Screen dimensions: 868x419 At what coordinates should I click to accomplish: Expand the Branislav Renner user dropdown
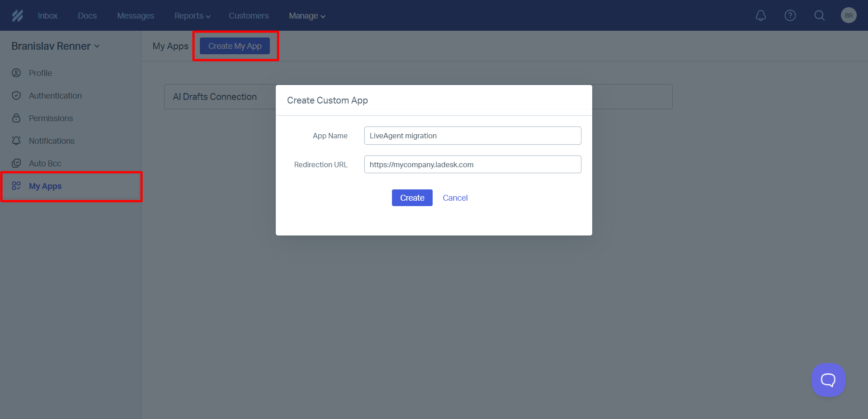click(x=55, y=46)
